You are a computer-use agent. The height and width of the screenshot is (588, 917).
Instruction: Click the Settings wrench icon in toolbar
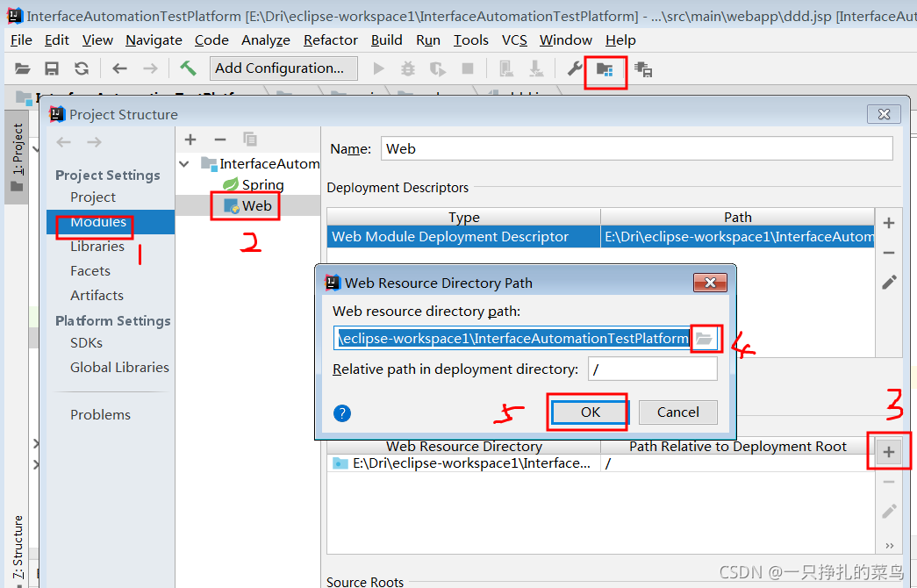575,69
